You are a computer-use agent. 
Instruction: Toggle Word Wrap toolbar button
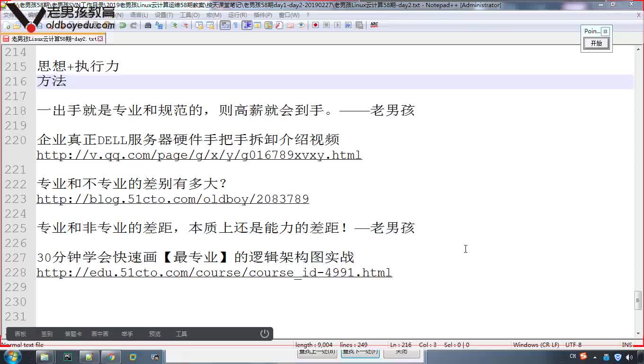click(x=225, y=25)
